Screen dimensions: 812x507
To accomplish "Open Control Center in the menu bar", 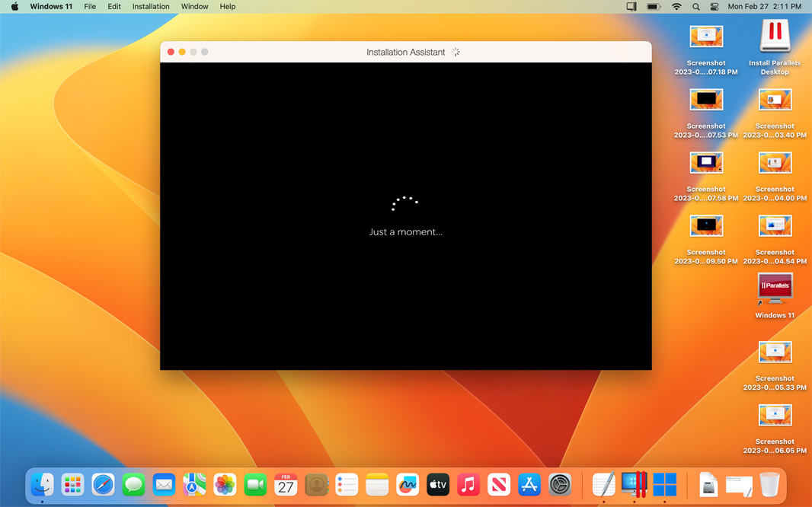I will pyautogui.click(x=714, y=7).
